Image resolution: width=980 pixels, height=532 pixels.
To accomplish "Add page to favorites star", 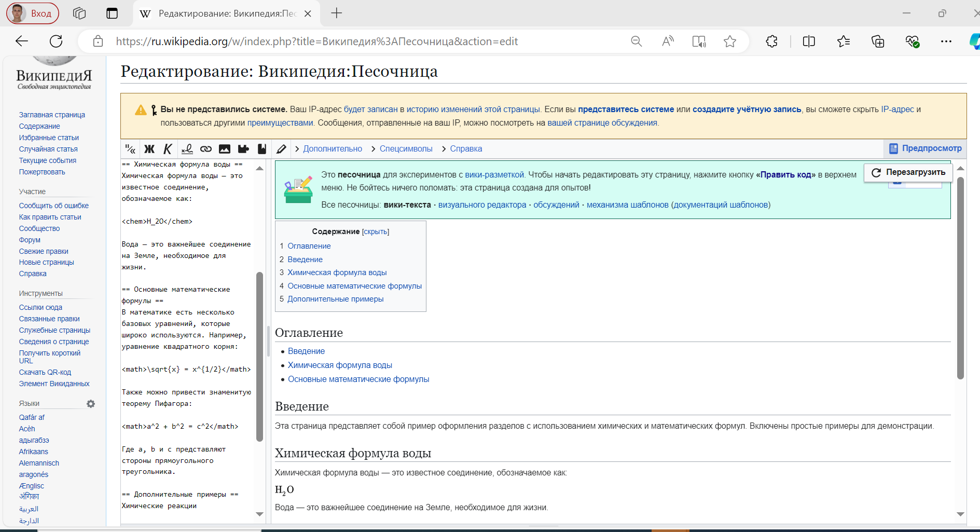I will (730, 42).
